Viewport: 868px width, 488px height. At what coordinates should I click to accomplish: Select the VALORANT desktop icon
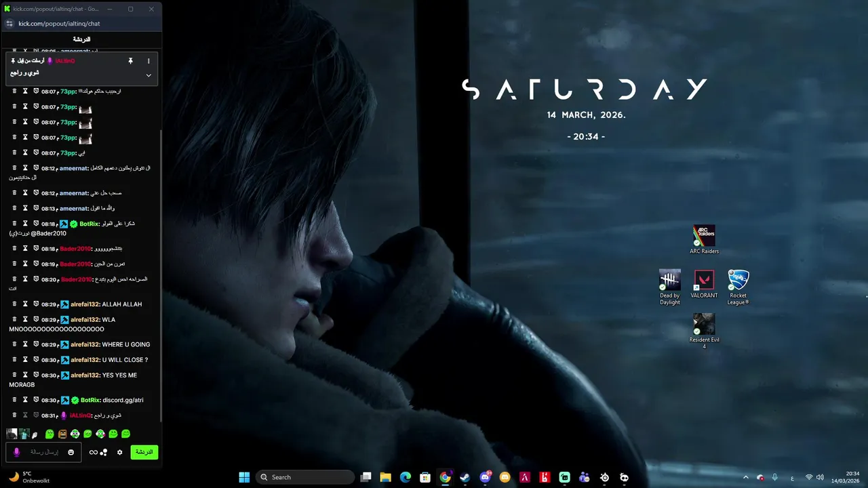coord(704,285)
